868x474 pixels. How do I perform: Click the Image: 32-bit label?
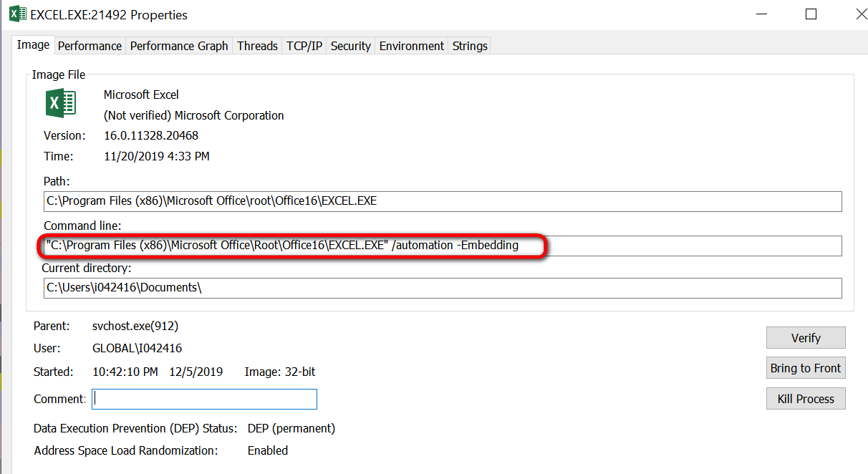click(280, 372)
